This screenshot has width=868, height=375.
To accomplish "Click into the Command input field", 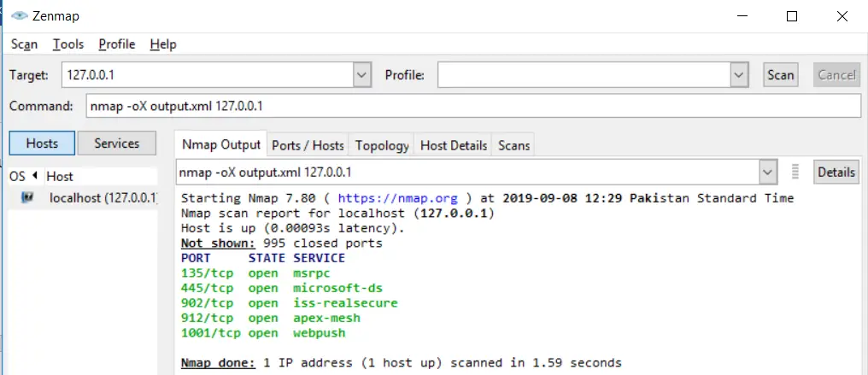I will (473, 106).
